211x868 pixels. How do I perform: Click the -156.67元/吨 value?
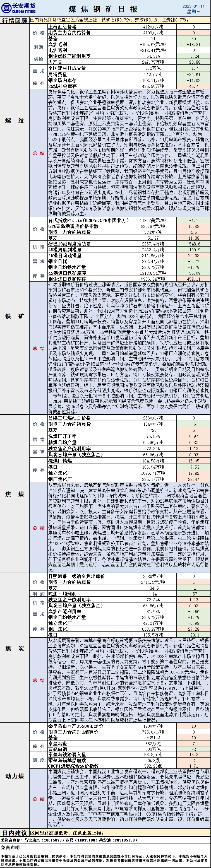pos(153,44)
